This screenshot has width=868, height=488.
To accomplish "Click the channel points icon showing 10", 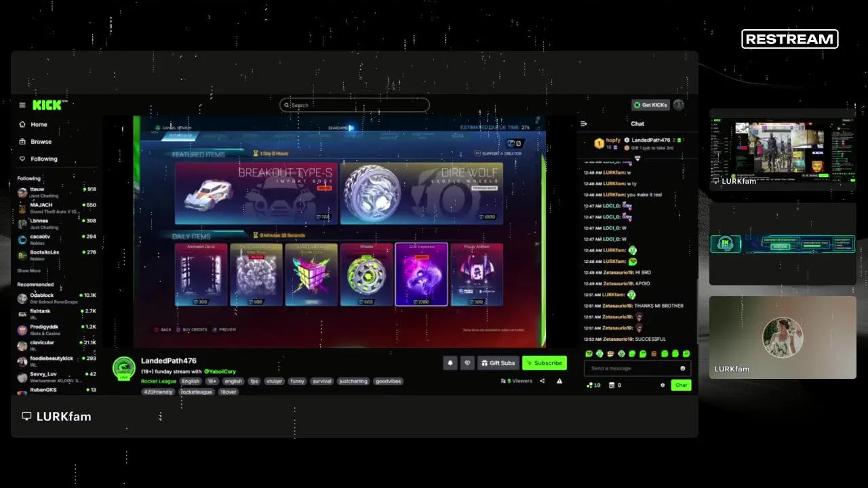I will pyautogui.click(x=593, y=385).
